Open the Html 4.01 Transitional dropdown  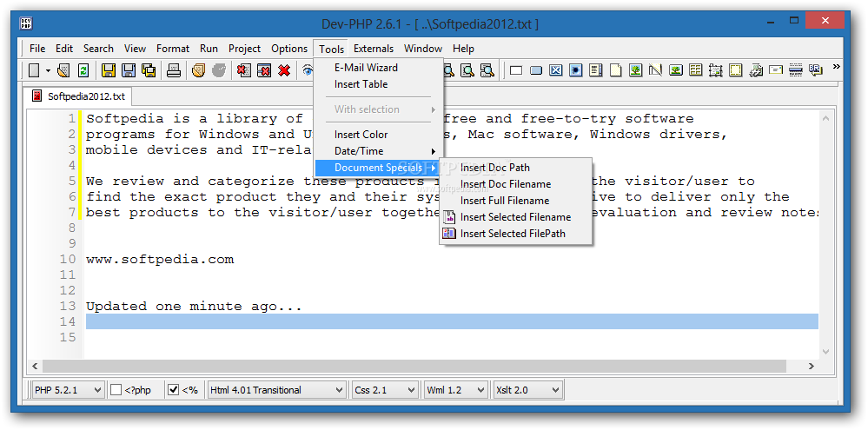(277, 389)
